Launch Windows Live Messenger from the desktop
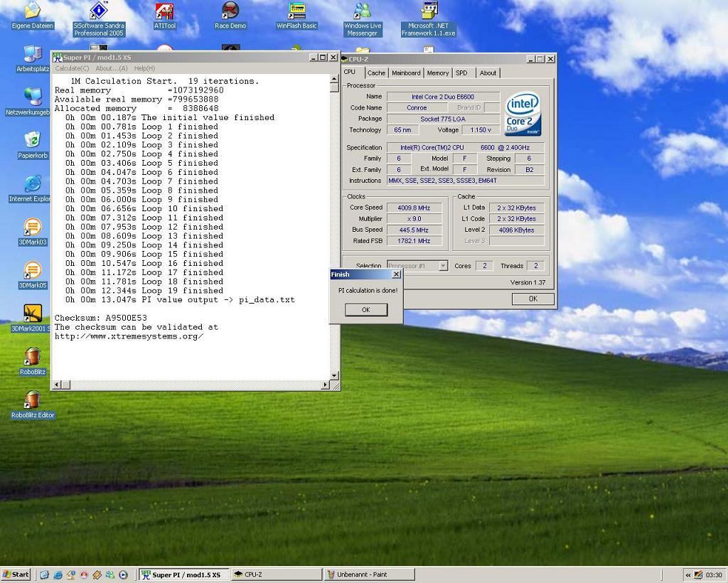728x583 pixels. tap(362, 18)
